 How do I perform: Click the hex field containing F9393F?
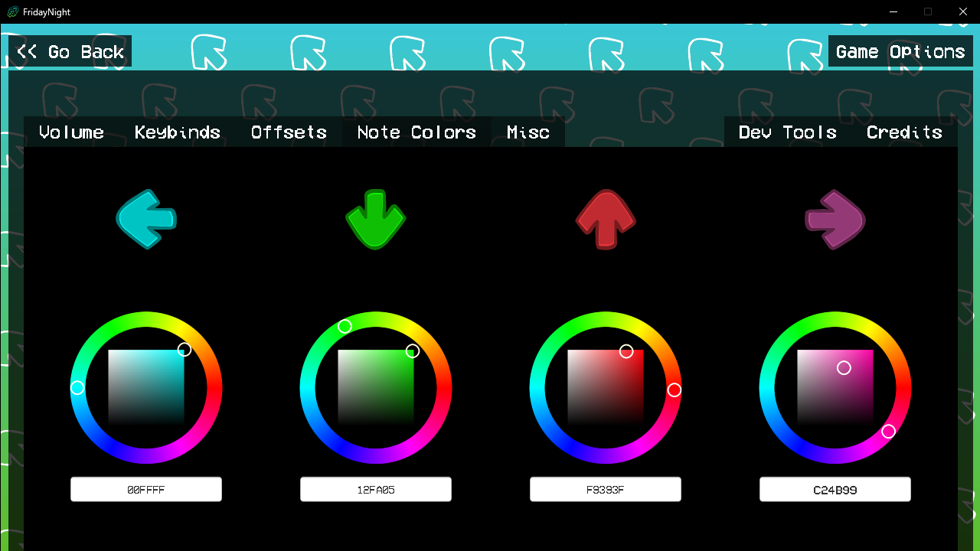[x=606, y=490]
